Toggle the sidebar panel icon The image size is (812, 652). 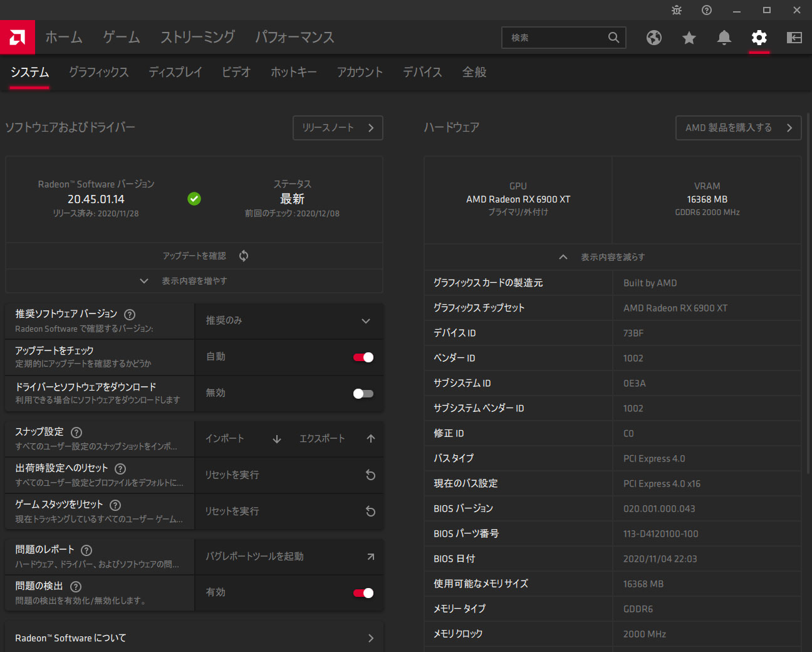click(794, 38)
